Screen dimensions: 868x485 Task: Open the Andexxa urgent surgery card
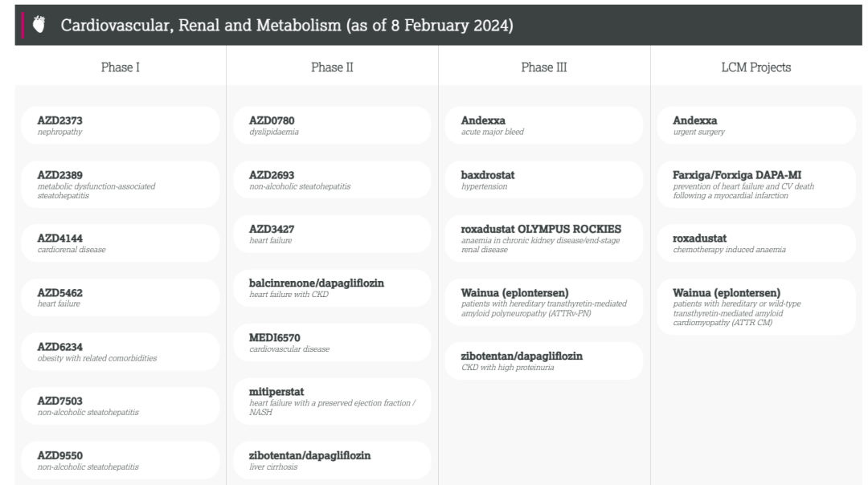[756, 125]
